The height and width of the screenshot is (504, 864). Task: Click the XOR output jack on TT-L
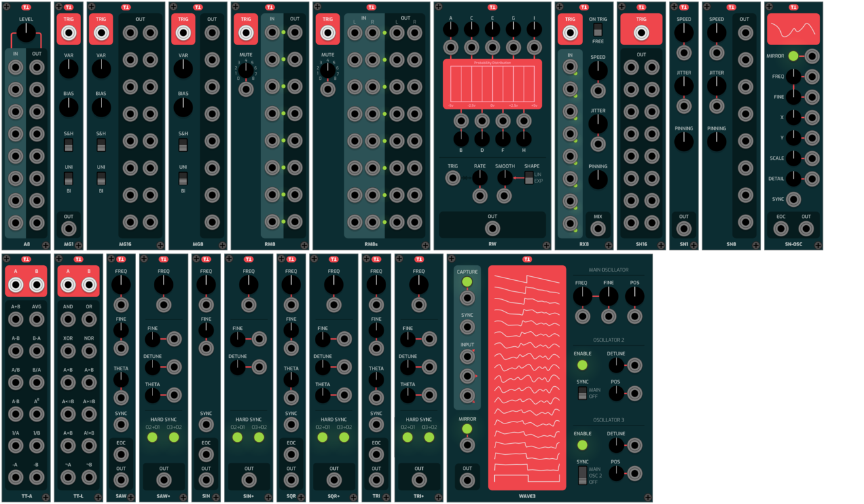pyautogui.click(x=68, y=351)
